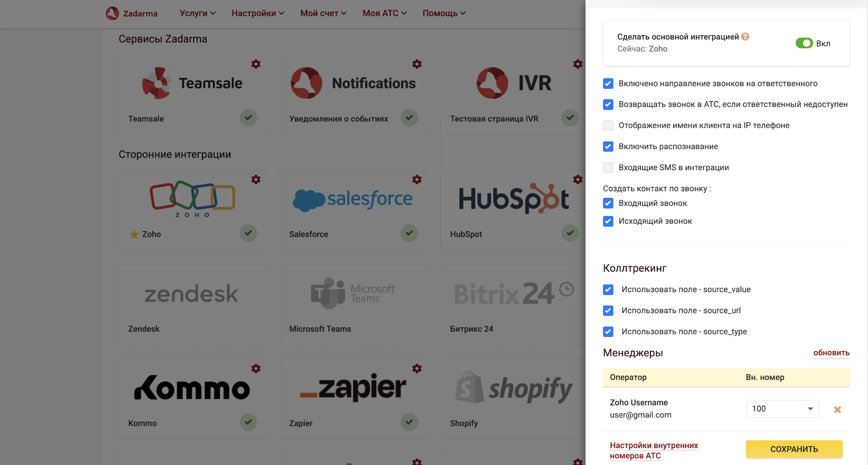
Task: Open settings gear on Kommo card
Action: (256, 369)
